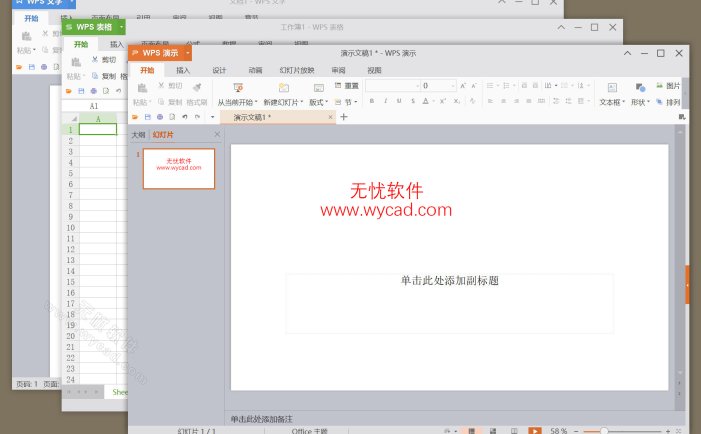The width and height of the screenshot is (701, 434).
Task: Toggle Bold formatting in WPS 演示
Action: [x=372, y=101]
